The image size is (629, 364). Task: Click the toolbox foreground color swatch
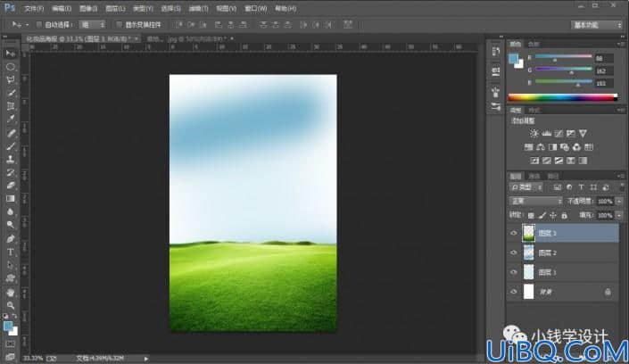pyautogui.click(x=8, y=327)
